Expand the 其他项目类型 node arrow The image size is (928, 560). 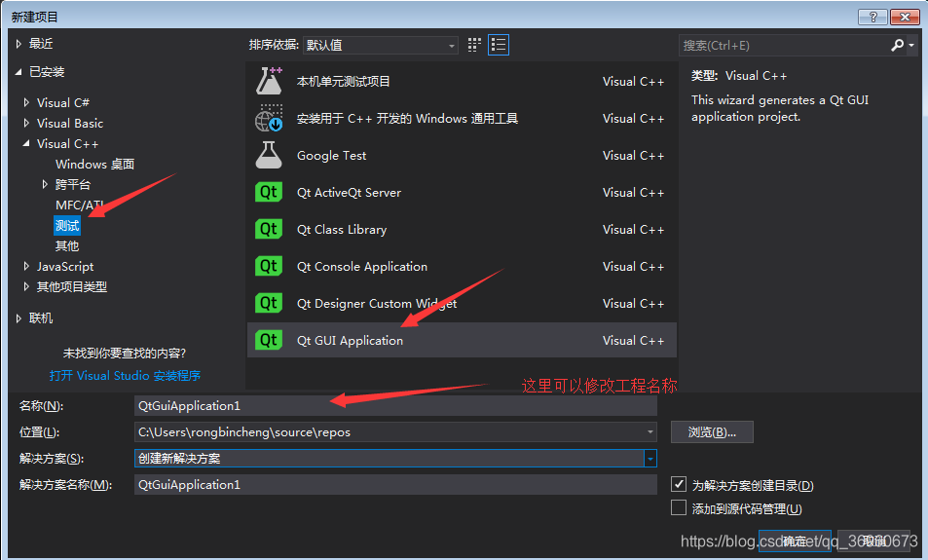tap(26, 286)
